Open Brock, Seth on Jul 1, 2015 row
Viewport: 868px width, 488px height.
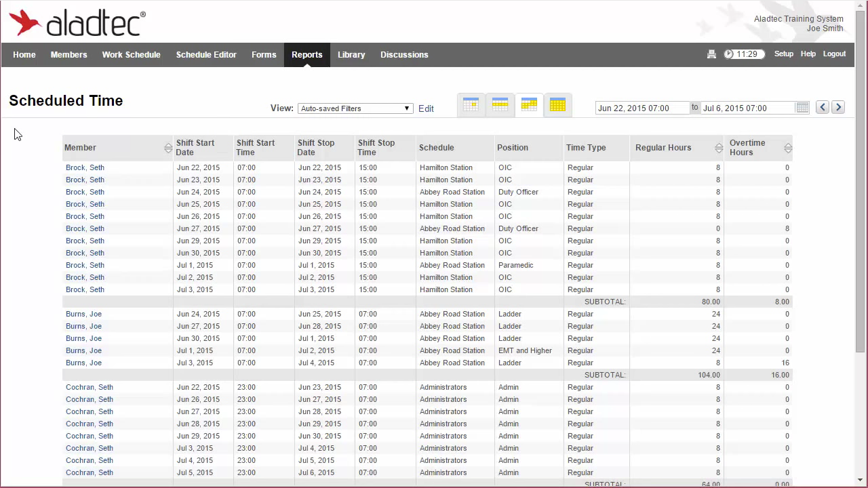[85, 265]
